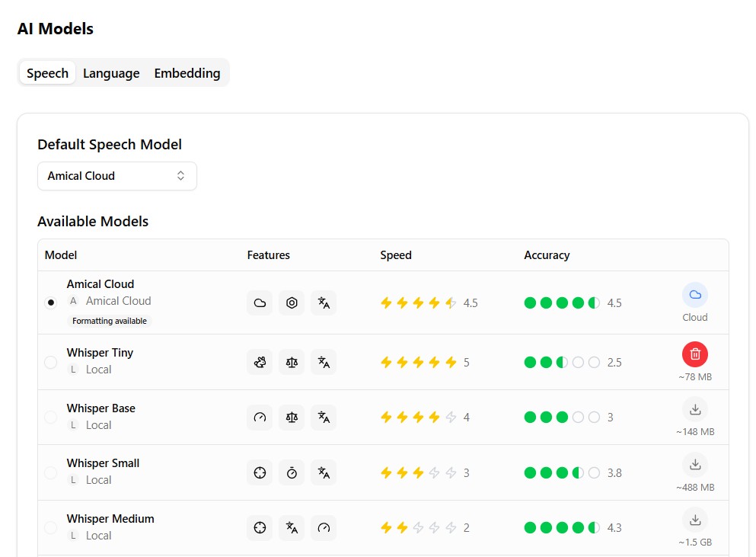Click the timer icon for Whisper Small
Screen dimensions: 756x557
click(292, 472)
